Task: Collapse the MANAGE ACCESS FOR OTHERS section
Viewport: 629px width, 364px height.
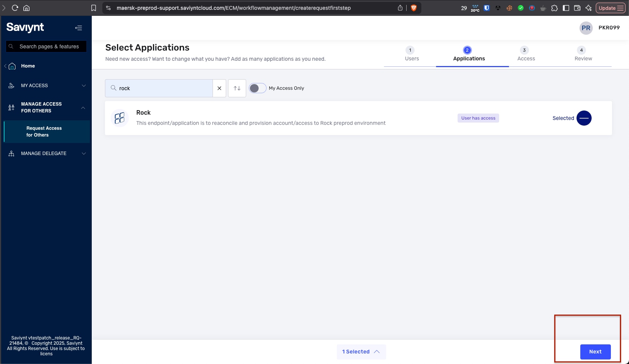Action: tap(83, 108)
